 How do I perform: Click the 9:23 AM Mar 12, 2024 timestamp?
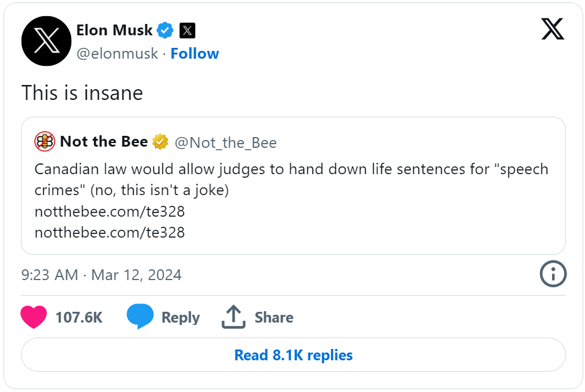pyautogui.click(x=101, y=275)
